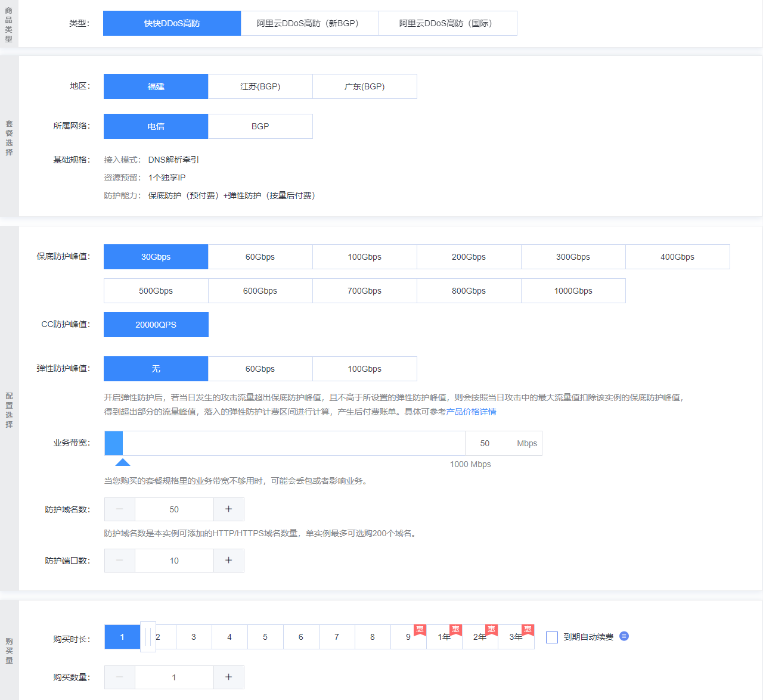Set elastic protection to 无

[x=156, y=369]
